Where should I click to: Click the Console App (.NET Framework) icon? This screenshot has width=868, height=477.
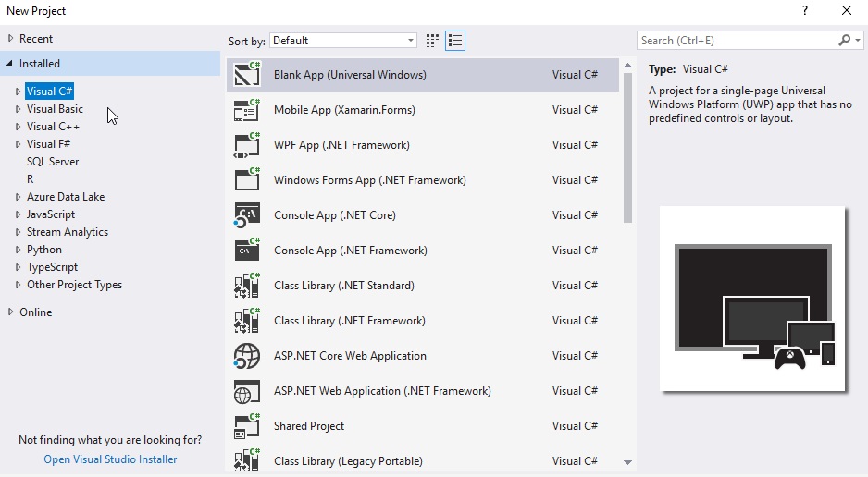pos(247,250)
